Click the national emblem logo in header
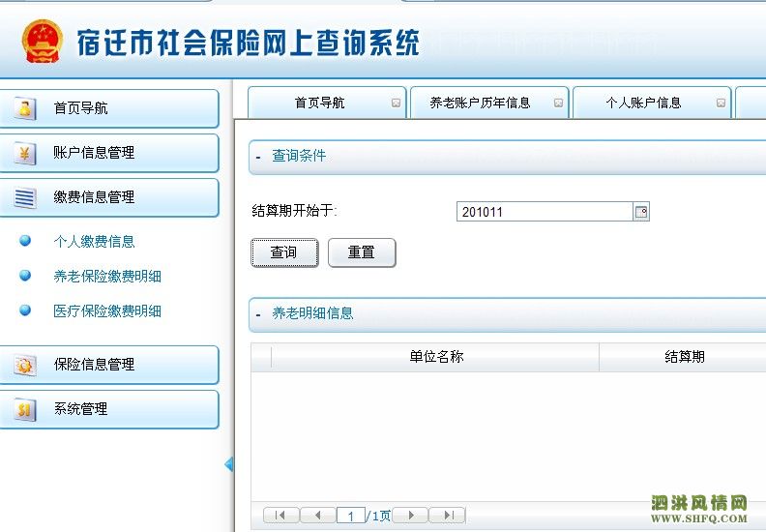The width and height of the screenshot is (766, 532). click(x=43, y=41)
